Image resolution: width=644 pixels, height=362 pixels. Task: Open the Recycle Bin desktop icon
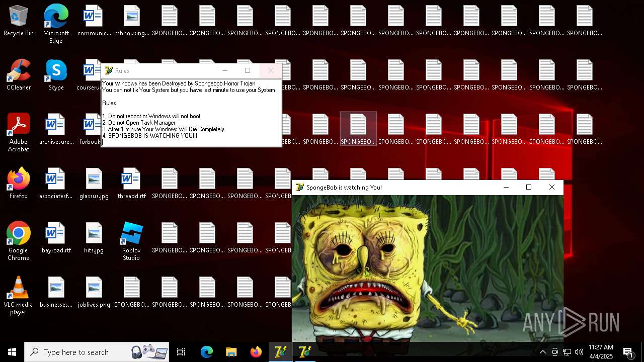pyautogui.click(x=19, y=21)
